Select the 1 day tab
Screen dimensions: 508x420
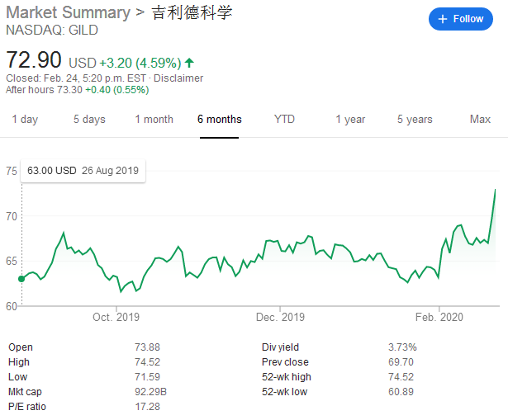pyautogui.click(x=25, y=120)
